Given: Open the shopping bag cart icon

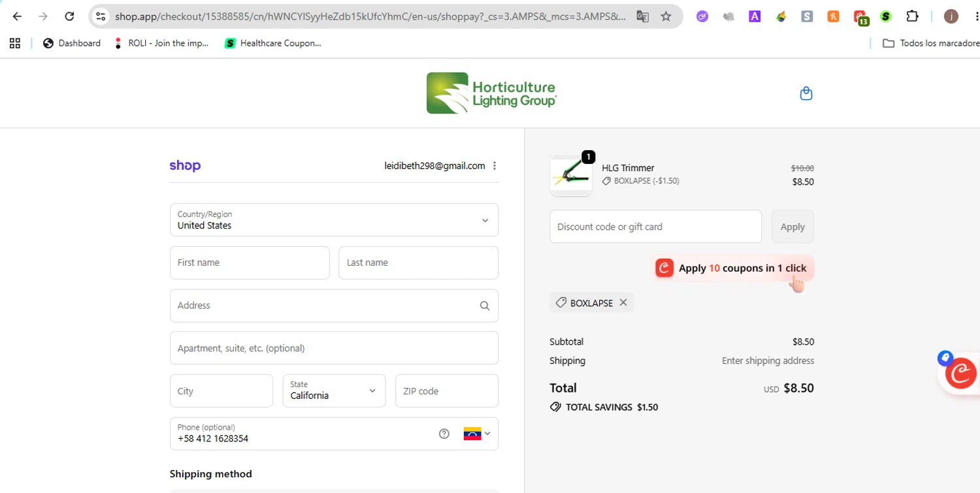Looking at the screenshot, I should coord(806,93).
